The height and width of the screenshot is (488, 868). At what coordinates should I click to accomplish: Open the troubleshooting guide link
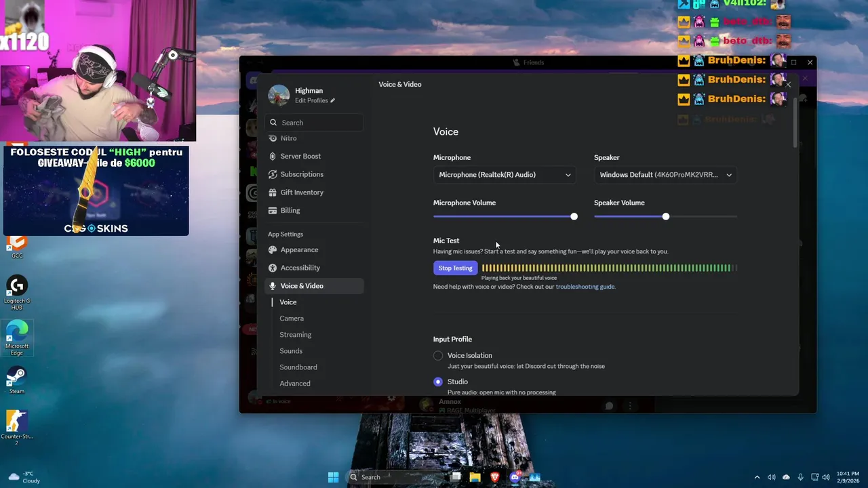[585, 287]
